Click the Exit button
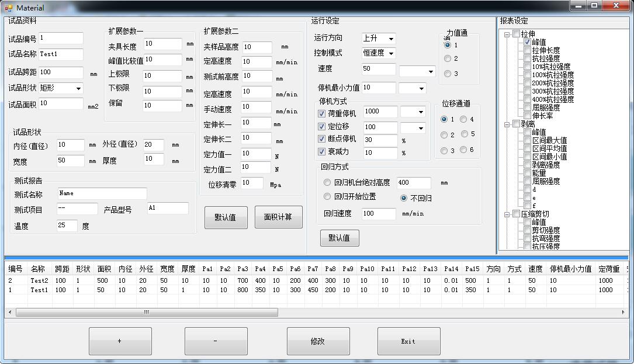This screenshot has height=364, width=634. click(x=408, y=341)
